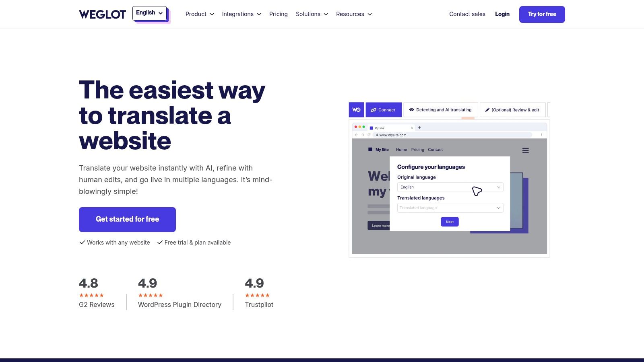Expand the Product menu
This screenshot has width=644, height=362.
click(200, 14)
